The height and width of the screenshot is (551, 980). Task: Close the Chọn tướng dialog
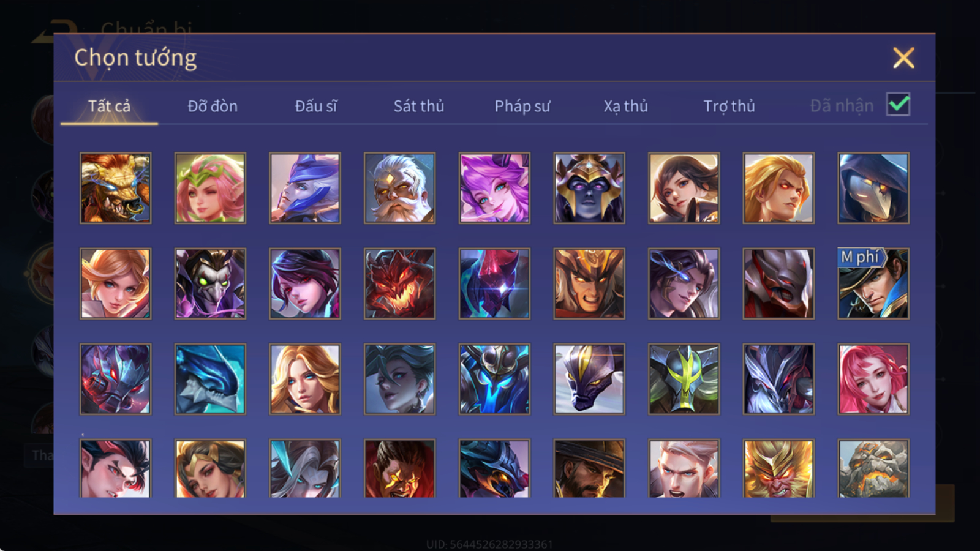click(903, 58)
